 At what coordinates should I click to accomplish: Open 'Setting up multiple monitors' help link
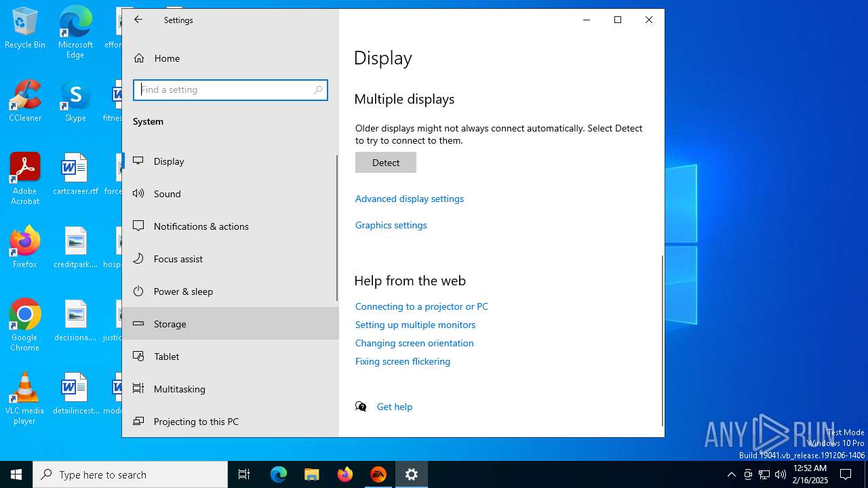pyautogui.click(x=416, y=325)
